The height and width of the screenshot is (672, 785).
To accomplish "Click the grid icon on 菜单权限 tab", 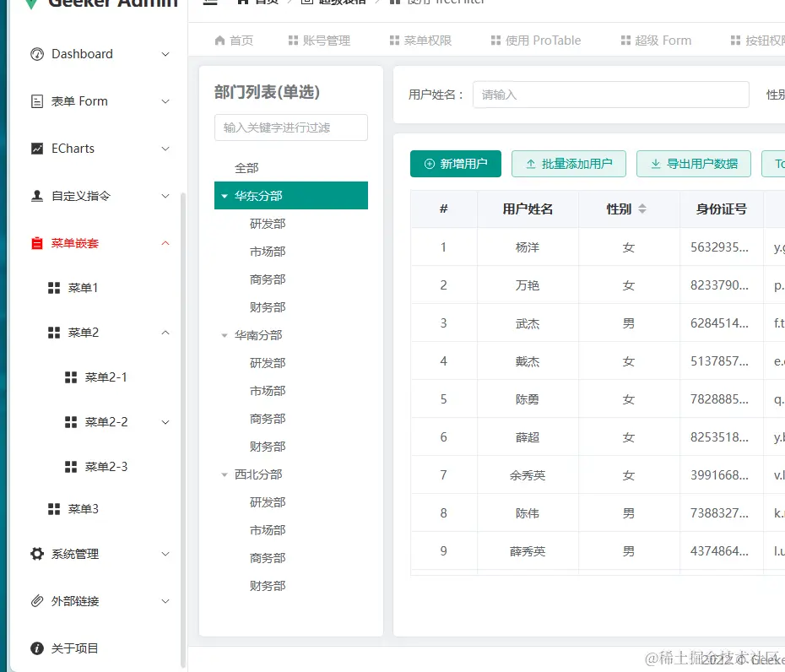I will (x=394, y=41).
